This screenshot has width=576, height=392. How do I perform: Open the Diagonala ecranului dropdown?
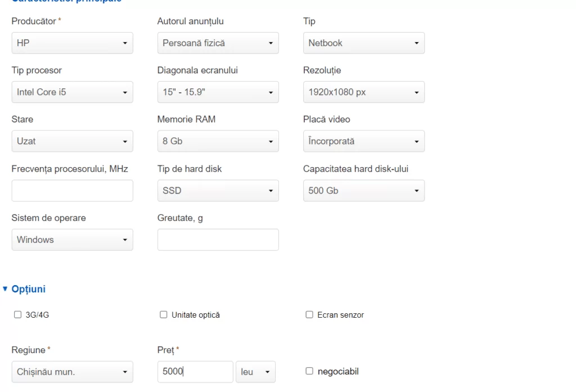[218, 92]
